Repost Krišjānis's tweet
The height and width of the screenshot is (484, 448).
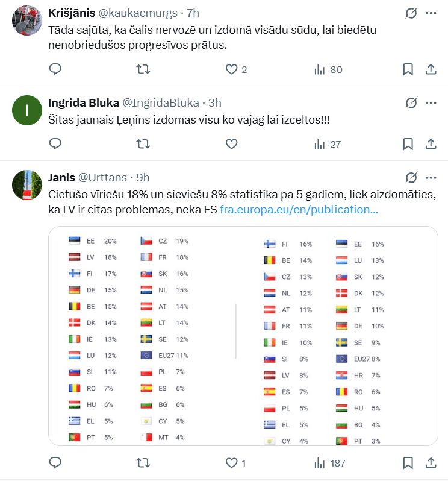point(143,69)
